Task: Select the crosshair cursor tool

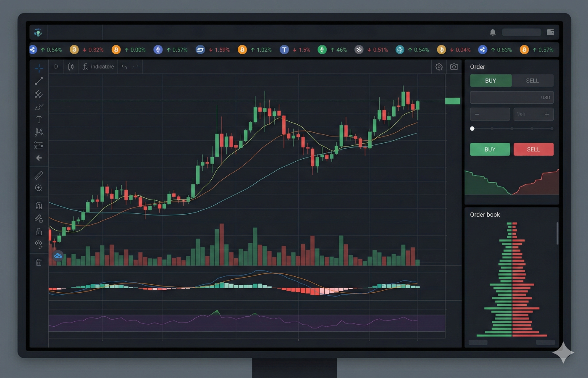Action: [x=39, y=68]
